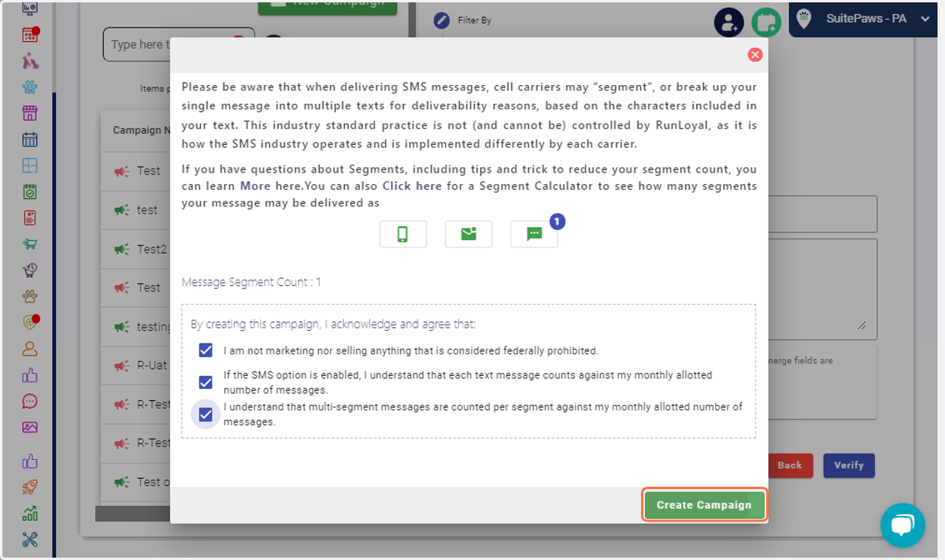
Task: Uncheck the SMS monthly allotted messages acknowledgment
Action: click(206, 382)
